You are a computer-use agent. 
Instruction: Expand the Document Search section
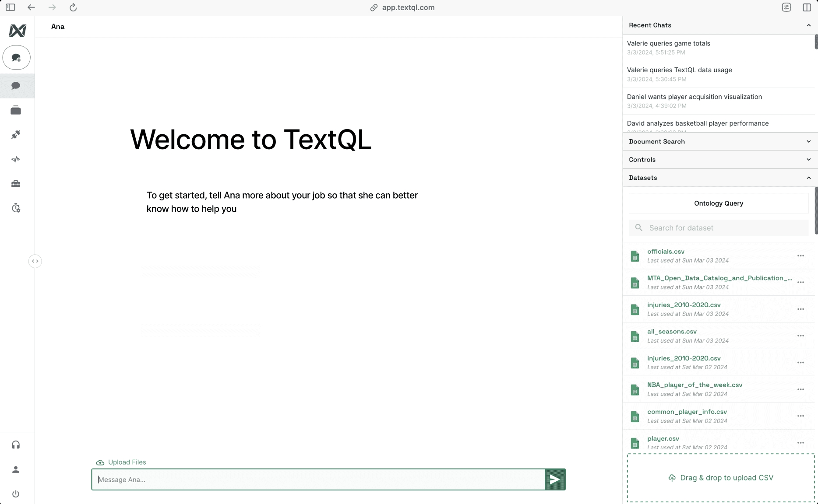(x=808, y=141)
